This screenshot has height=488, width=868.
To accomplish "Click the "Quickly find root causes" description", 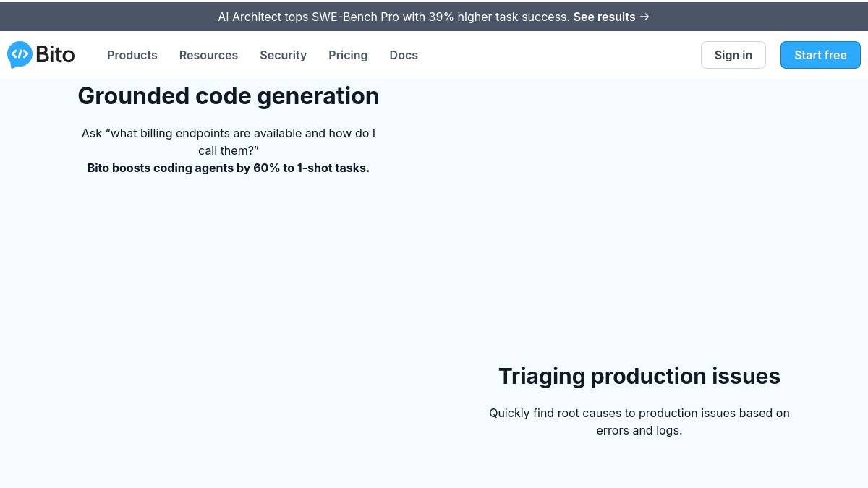I will (639, 413).
